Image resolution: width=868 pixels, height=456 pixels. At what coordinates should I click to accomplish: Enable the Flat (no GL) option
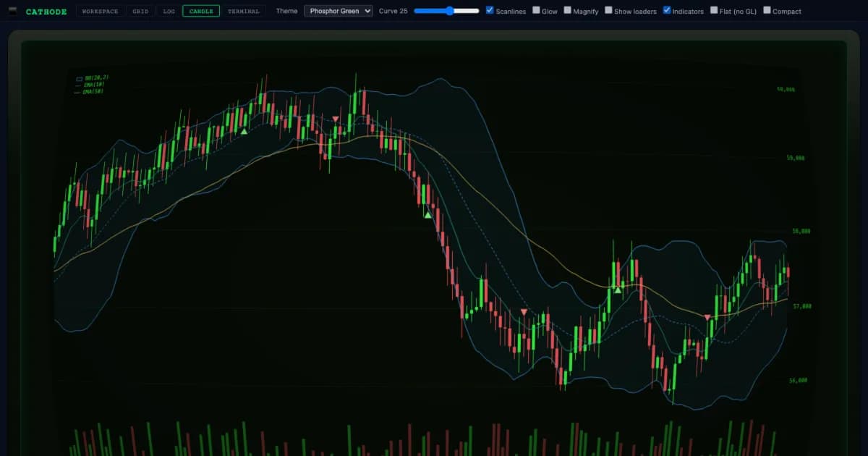[714, 10]
